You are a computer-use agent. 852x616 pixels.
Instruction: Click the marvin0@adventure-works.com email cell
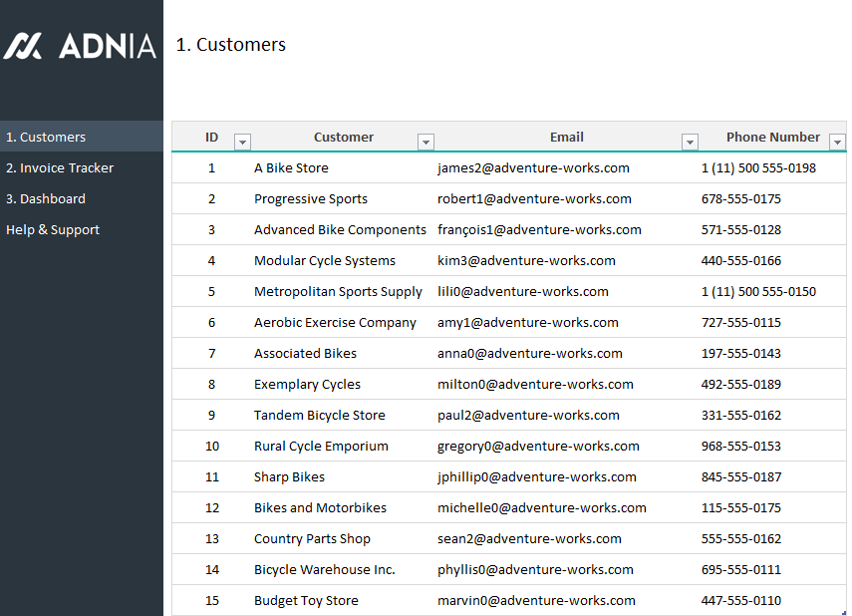click(x=536, y=600)
